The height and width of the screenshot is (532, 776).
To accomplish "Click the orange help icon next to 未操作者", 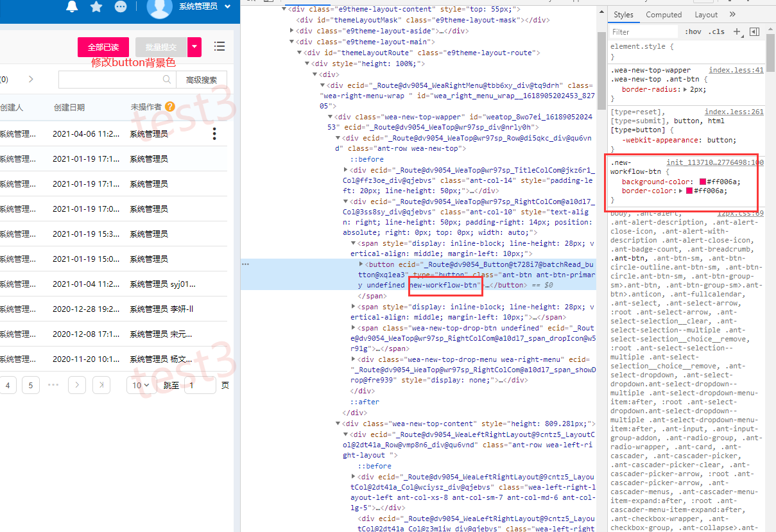I will [x=170, y=107].
